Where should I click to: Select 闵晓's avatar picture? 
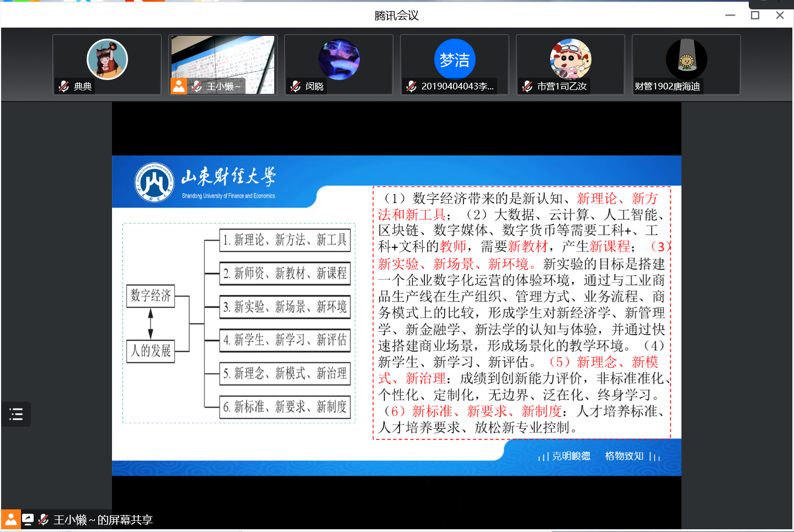(339, 59)
